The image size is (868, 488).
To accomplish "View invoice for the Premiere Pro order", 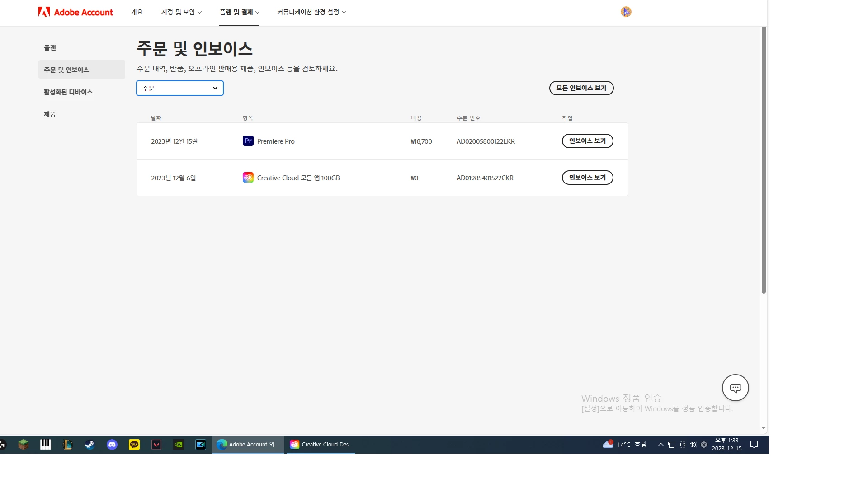I will 587,141.
